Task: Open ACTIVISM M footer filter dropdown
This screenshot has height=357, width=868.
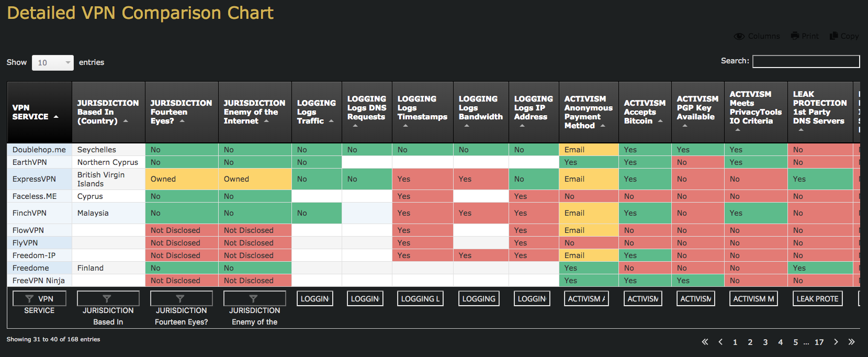Action: click(753, 299)
